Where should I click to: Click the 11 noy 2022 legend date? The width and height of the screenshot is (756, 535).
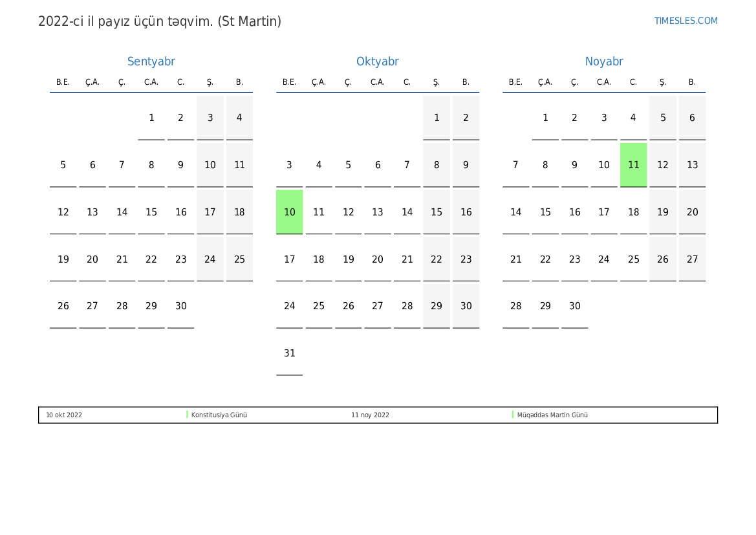pos(370,415)
